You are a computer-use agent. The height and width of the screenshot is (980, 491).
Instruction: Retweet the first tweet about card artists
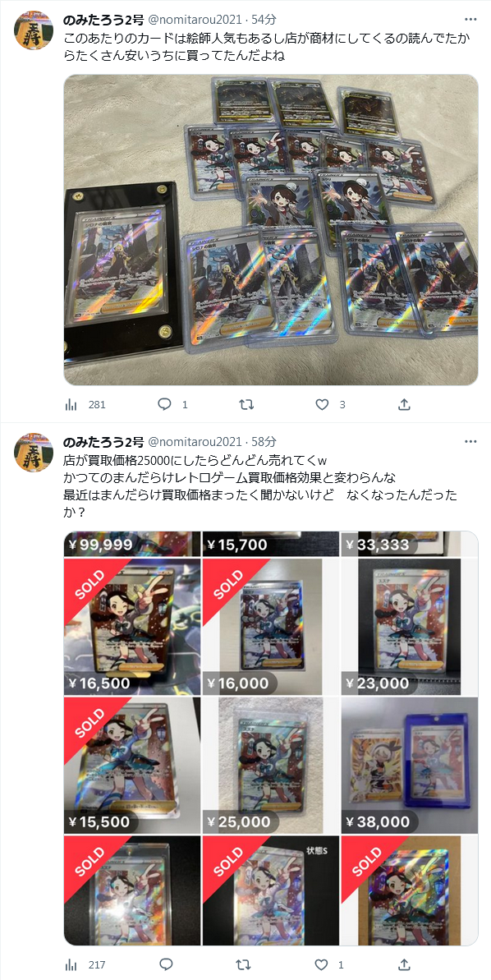click(x=247, y=404)
